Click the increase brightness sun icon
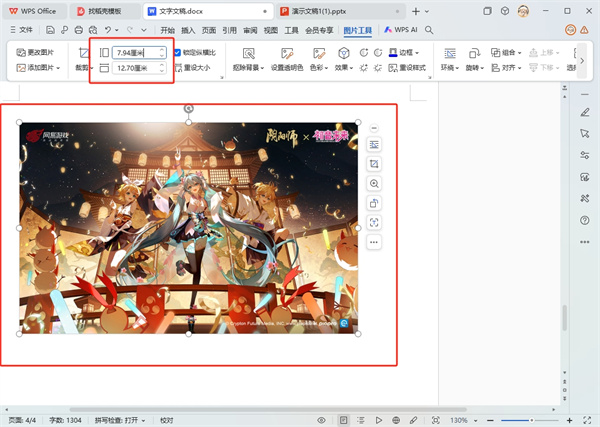This screenshot has width=600, height=427. click(364, 68)
